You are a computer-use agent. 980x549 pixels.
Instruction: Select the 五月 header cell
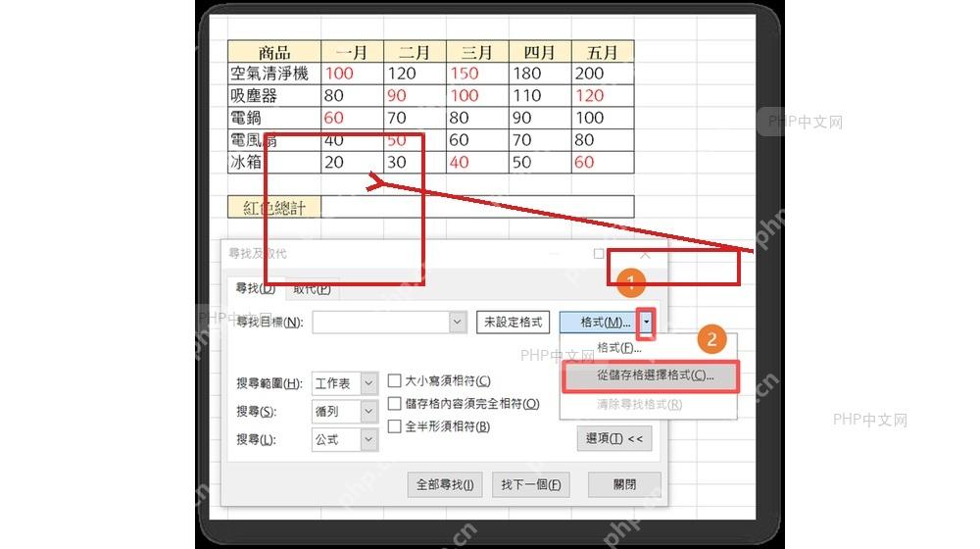(x=603, y=51)
